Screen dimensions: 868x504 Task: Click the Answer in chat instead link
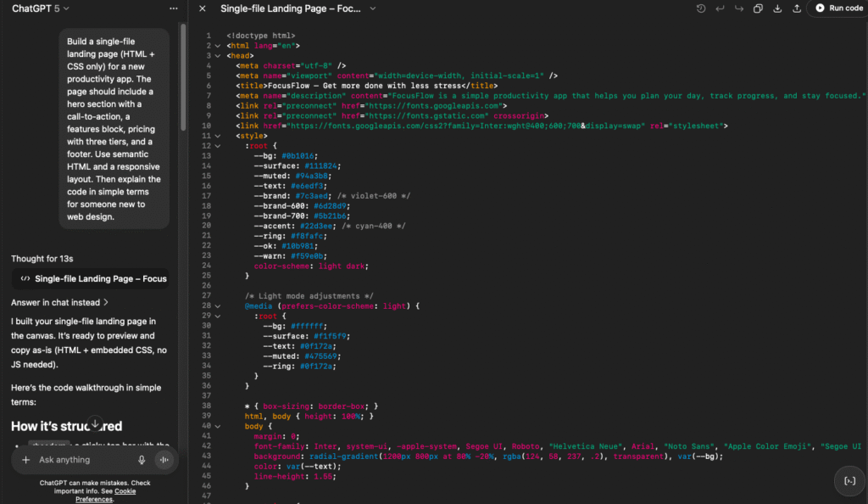pos(57,302)
